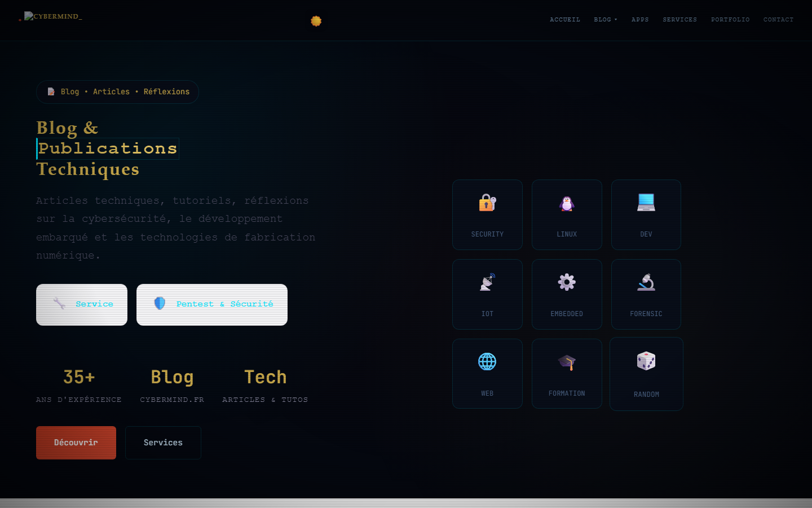Screen dimensions: 812x508
Task: Click the wrench icon on Service button
Action: click(59, 304)
